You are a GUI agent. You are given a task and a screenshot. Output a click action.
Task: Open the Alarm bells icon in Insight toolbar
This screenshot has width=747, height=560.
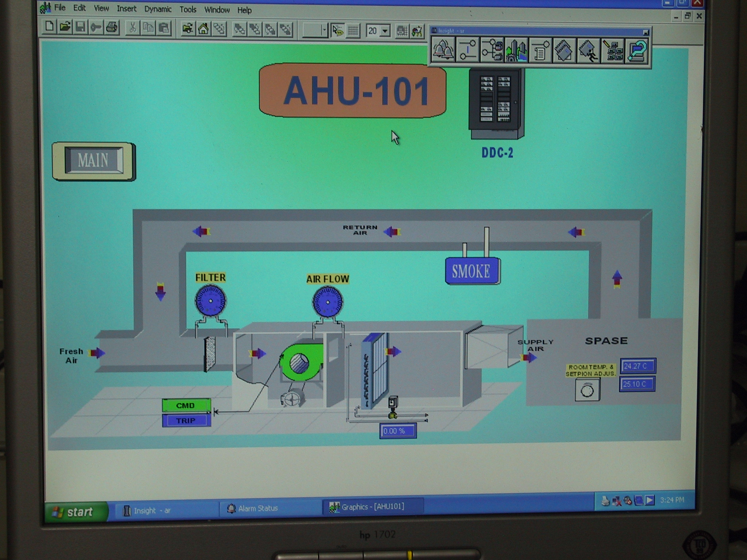click(x=443, y=50)
